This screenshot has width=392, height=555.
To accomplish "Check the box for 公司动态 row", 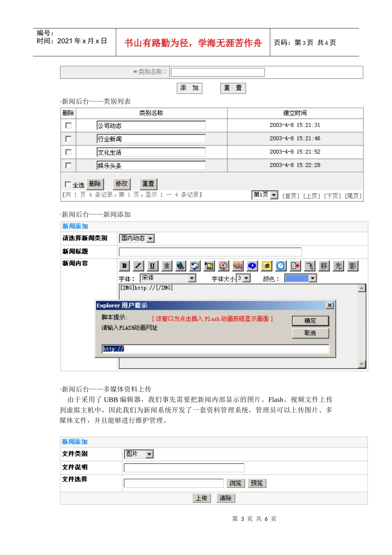I will [68, 126].
